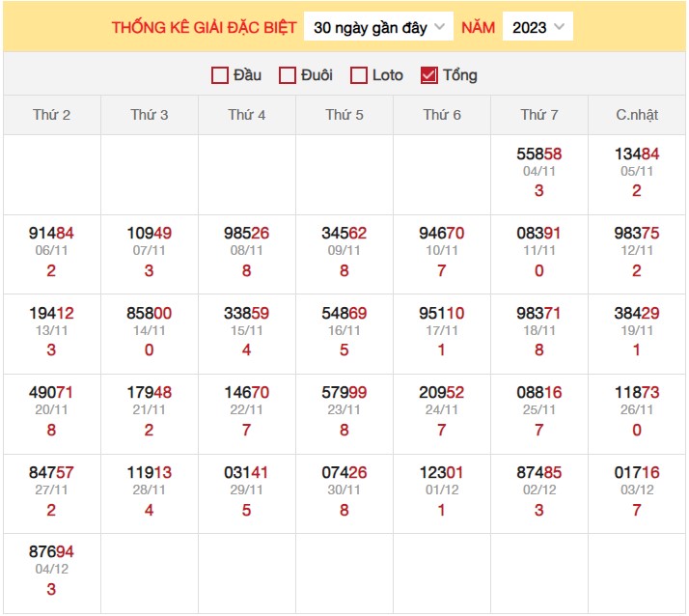Image resolution: width=689 pixels, height=616 pixels.
Task: Select result 87694 dated 04/12
Action: point(52,551)
